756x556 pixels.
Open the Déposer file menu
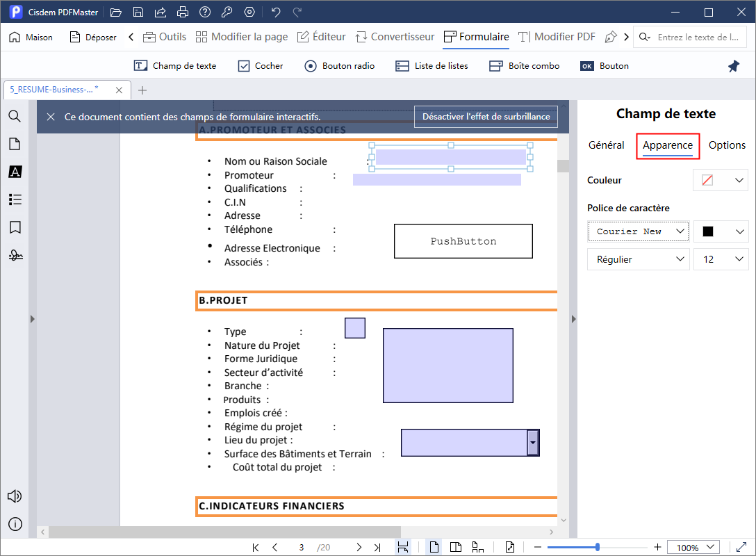click(x=93, y=37)
